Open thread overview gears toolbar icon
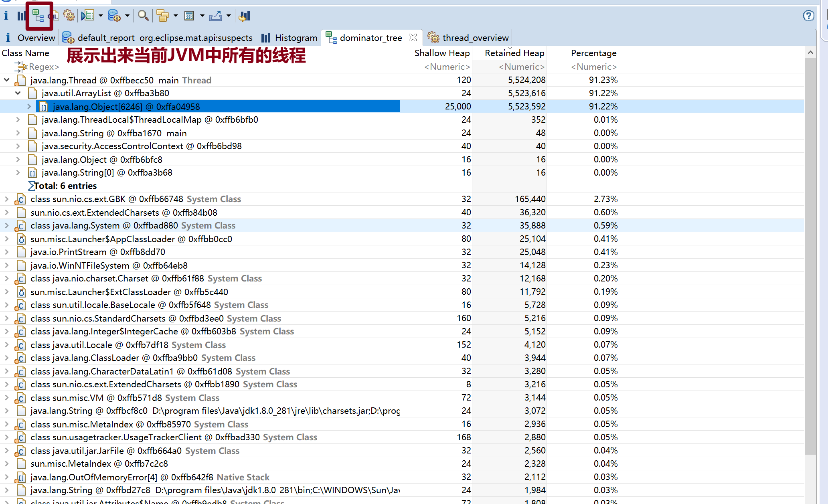The image size is (828, 504). click(69, 16)
